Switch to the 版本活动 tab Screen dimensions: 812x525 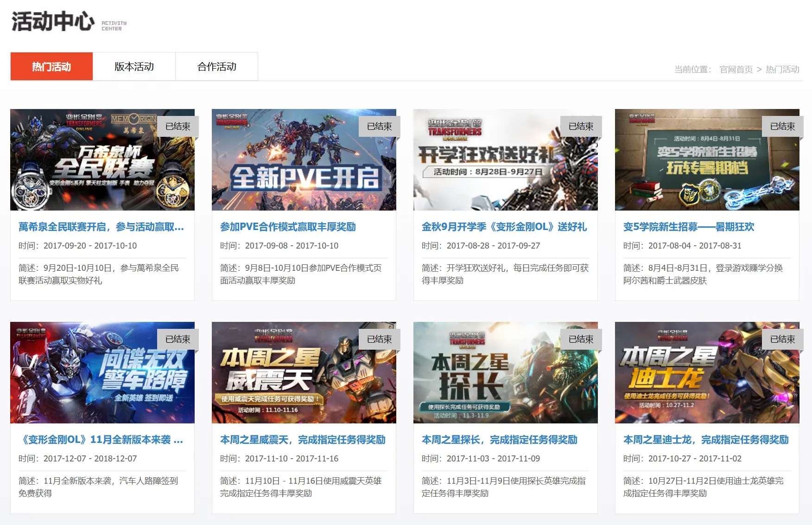(x=134, y=66)
